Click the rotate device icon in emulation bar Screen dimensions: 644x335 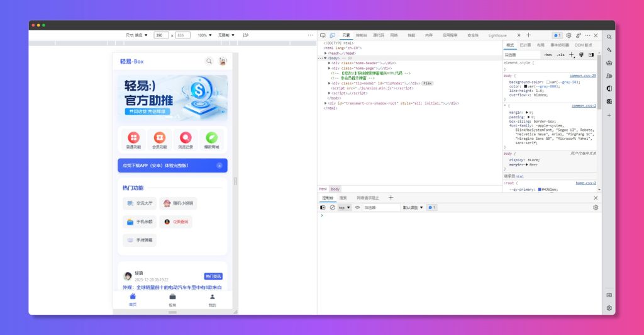245,35
